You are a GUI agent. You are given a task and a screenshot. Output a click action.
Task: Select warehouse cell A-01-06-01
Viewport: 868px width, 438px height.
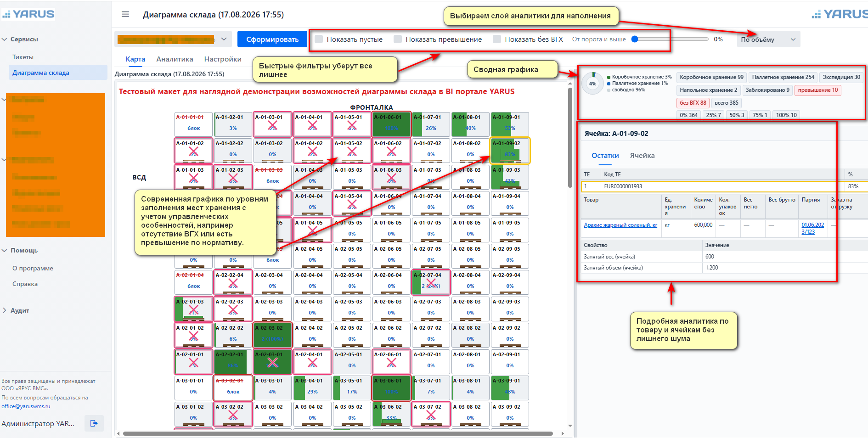(x=391, y=124)
